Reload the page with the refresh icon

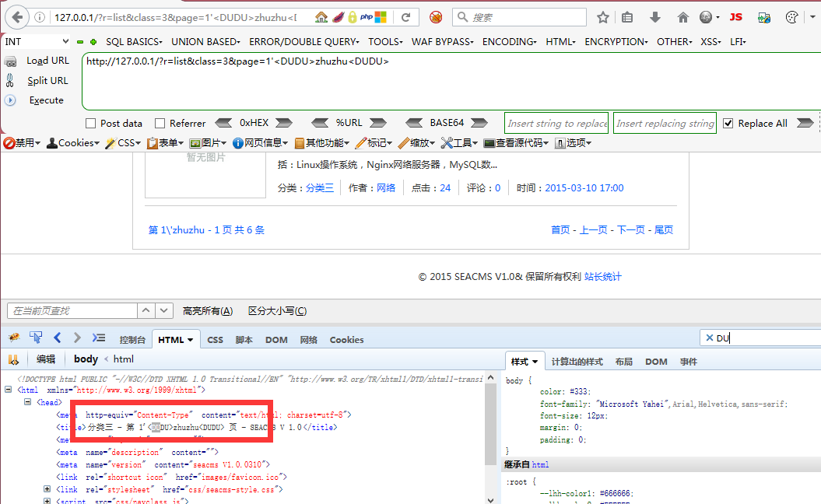click(405, 17)
